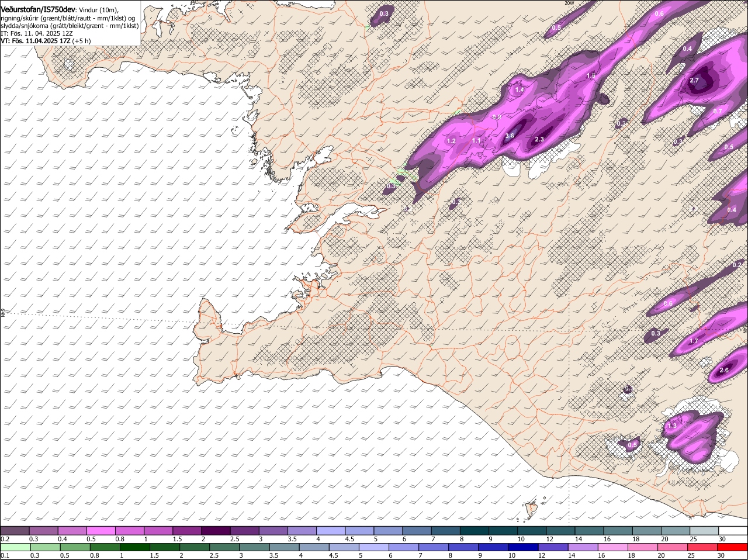
Task: Select pale green rain swatch between 0.1 and 0.3
Action: click(x=16, y=547)
